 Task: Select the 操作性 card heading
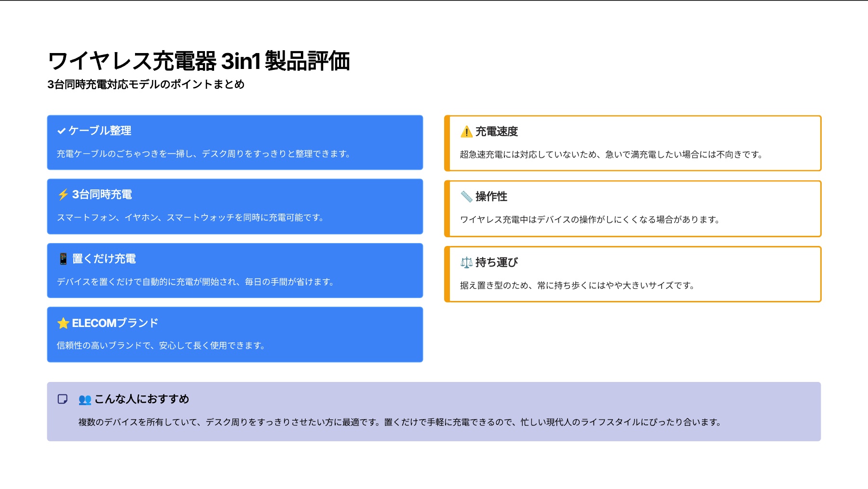tap(492, 196)
